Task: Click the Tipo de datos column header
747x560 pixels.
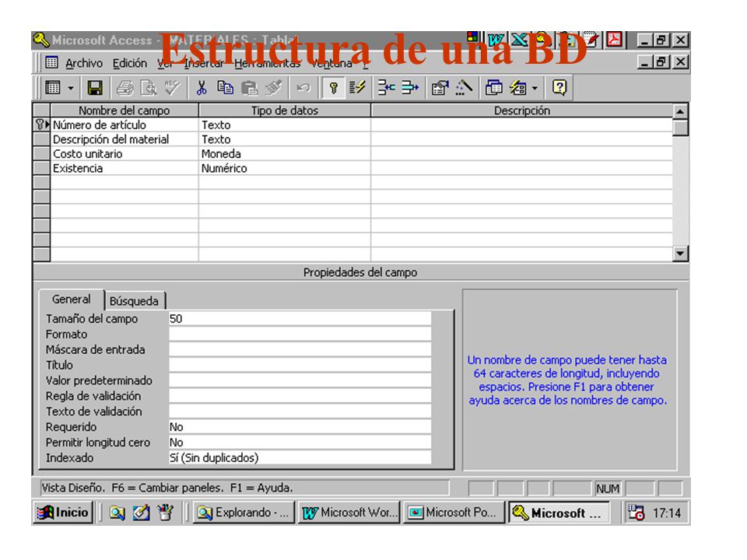Action: [285, 110]
